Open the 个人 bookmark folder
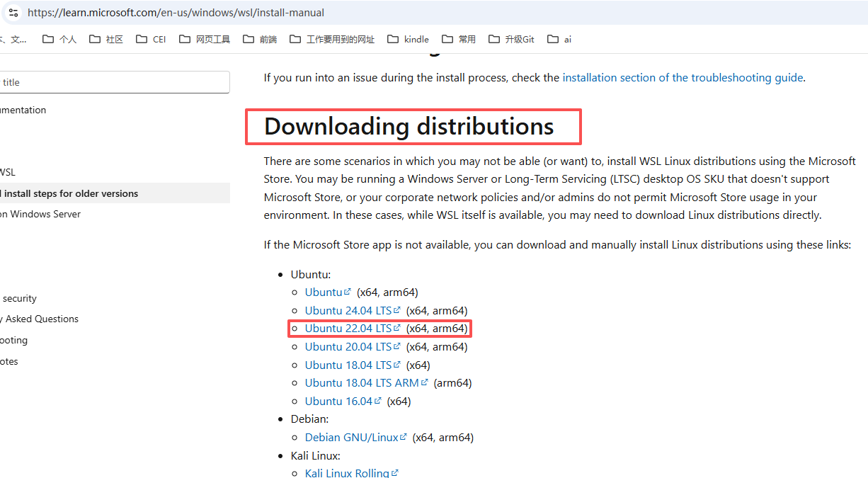 [59, 40]
